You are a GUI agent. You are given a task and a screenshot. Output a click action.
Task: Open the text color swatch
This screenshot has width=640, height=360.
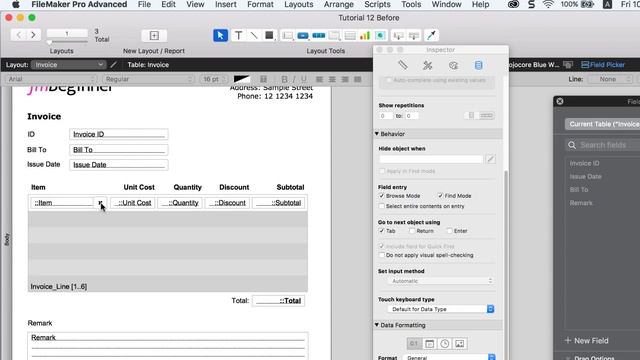tap(242, 79)
